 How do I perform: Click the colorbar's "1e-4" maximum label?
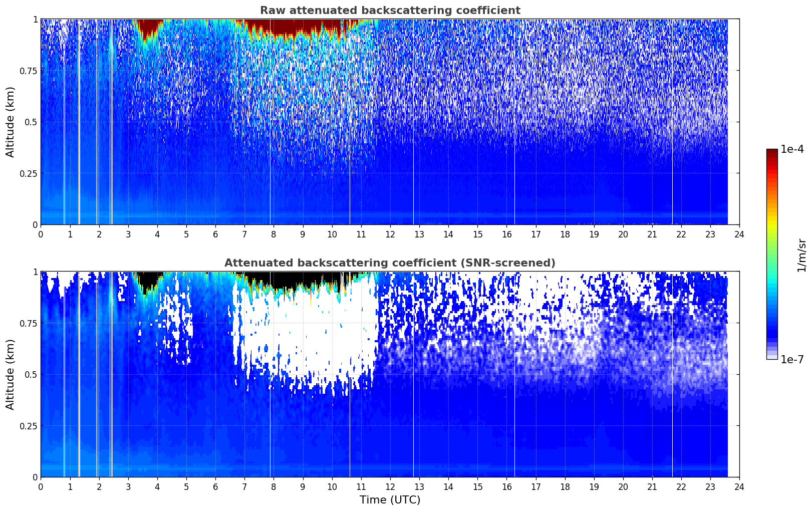(x=791, y=149)
